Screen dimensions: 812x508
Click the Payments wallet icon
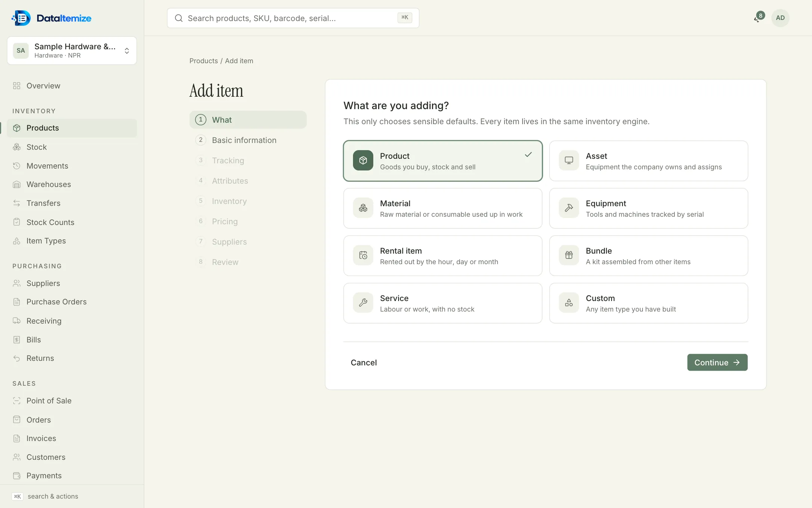tap(17, 476)
